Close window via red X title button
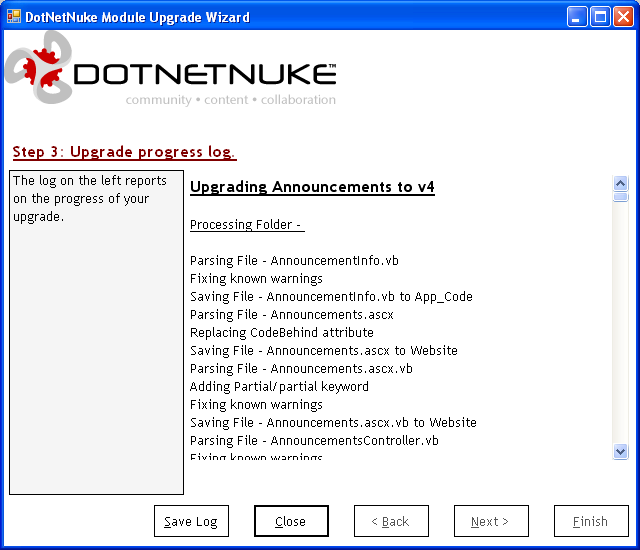 [x=624, y=17]
